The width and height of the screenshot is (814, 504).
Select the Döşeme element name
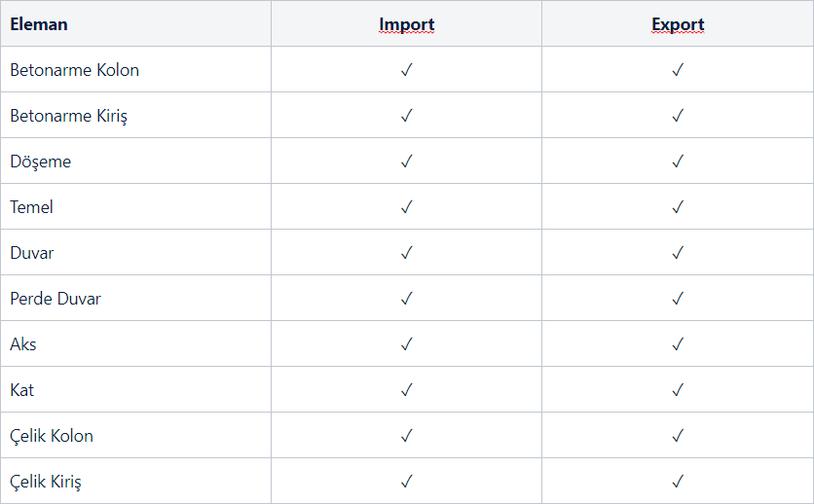(x=41, y=162)
